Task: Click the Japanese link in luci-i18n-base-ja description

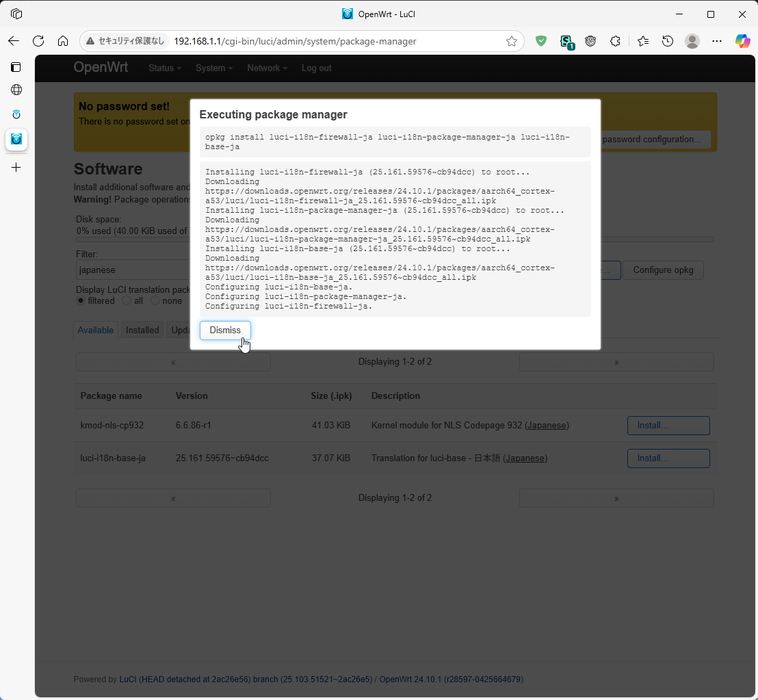Action: click(x=525, y=458)
